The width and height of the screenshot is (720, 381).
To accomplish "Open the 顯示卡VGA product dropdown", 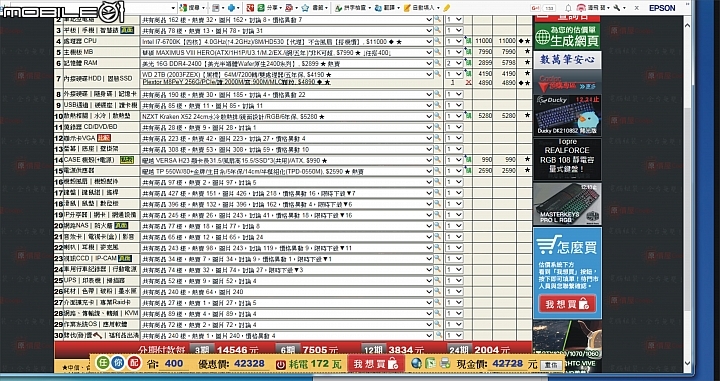I will (x=287, y=138).
